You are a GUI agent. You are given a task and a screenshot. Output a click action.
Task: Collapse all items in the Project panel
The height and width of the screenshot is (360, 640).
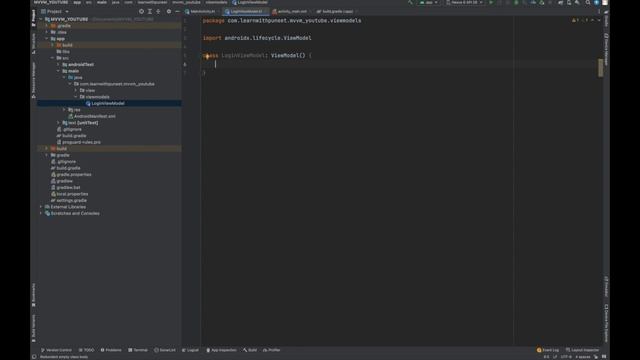158,11
